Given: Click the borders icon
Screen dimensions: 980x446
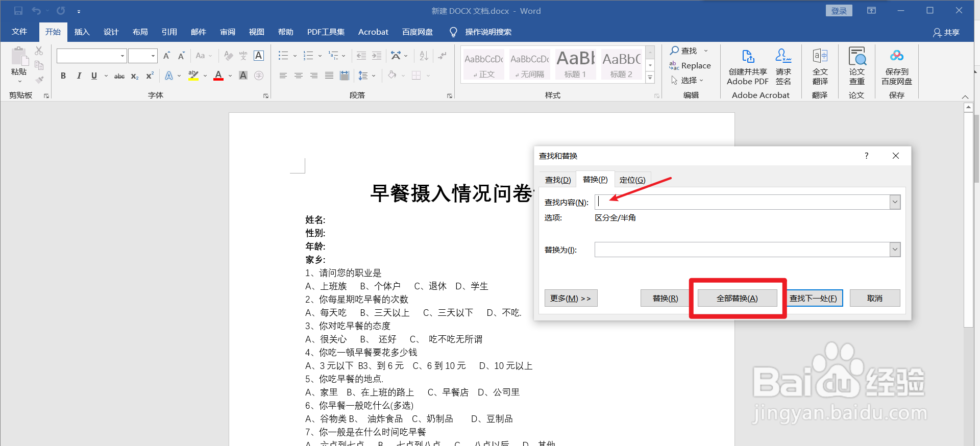Looking at the screenshot, I should (416, 76).
